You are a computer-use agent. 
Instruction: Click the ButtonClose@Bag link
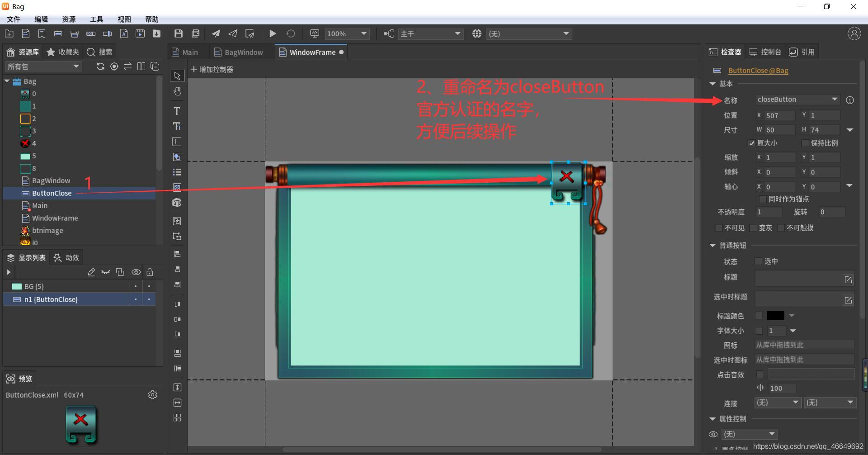(x=758, y=71)
